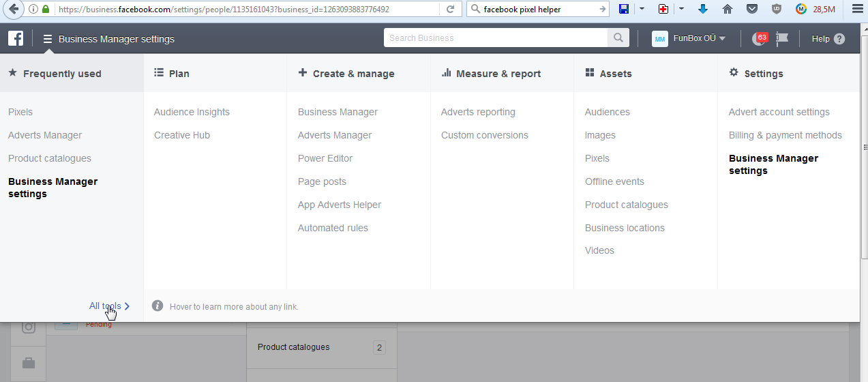The height and width of the screenshot is (382, 868).
Task: Select Power Editor in Create & manage
Action: click(x=325, y=158)
